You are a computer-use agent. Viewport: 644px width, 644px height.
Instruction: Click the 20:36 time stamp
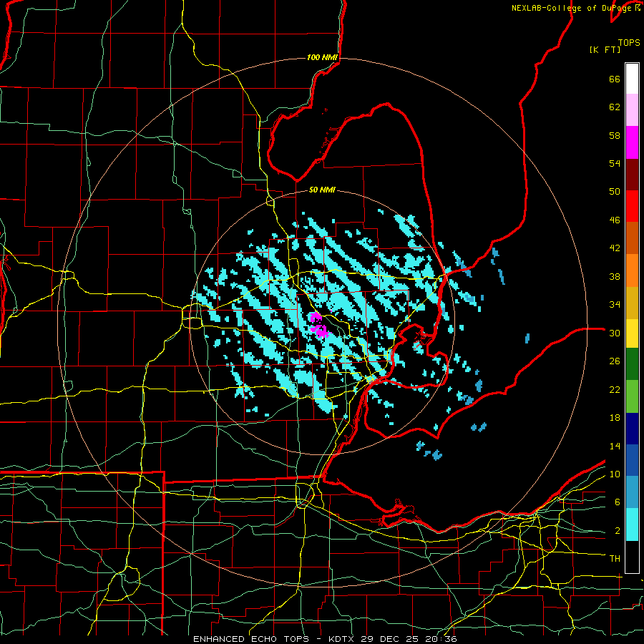pos(441,639)
